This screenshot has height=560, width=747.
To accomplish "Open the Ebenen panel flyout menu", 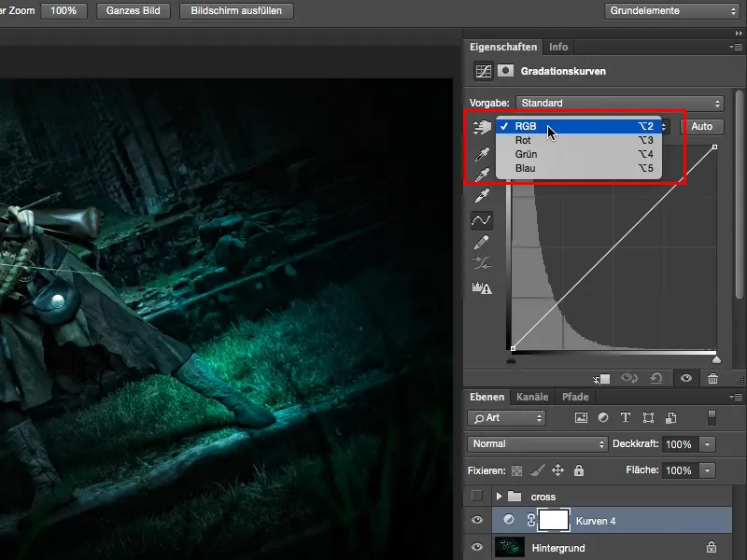I will click(x=736, y=397).
